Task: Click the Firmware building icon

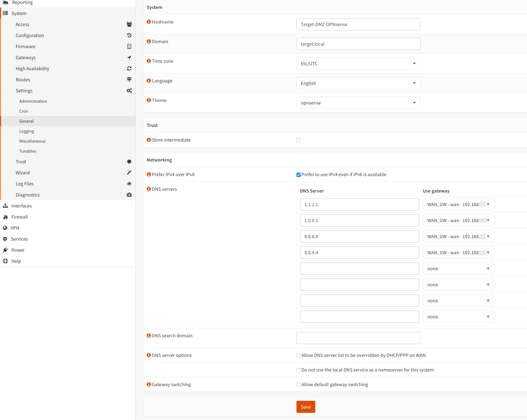Action: [x=129, y=47]
